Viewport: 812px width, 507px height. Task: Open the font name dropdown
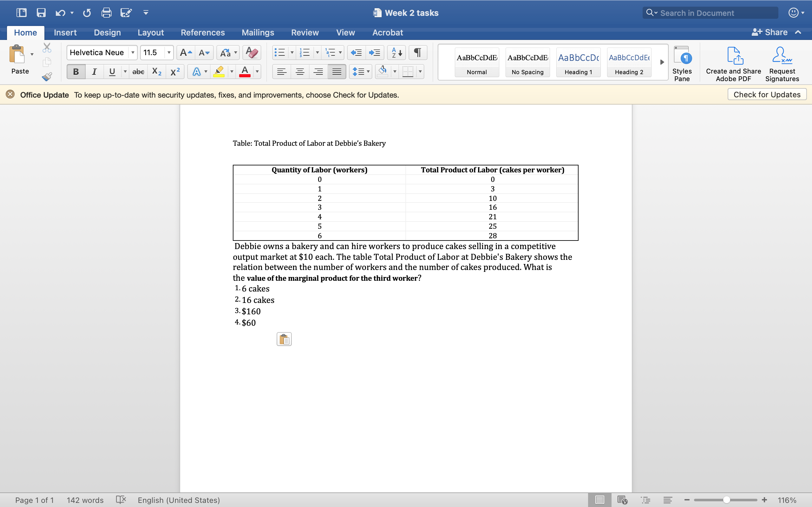(133, 52)
